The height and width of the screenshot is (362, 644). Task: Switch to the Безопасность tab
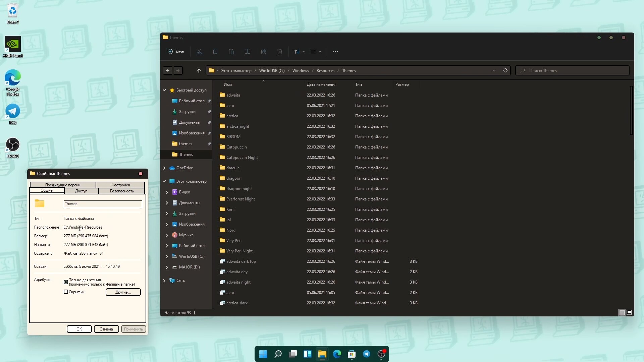click(x=122, y=191)
